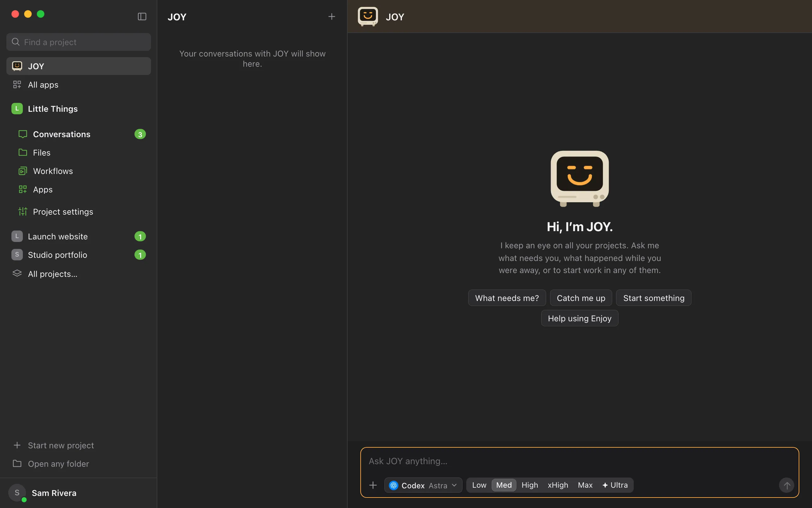Image resolution: width=812 pixels, height=508 pixels.
Task: Click the Workflows play icon
Action: pyautogui.click(x=23, y=171)
